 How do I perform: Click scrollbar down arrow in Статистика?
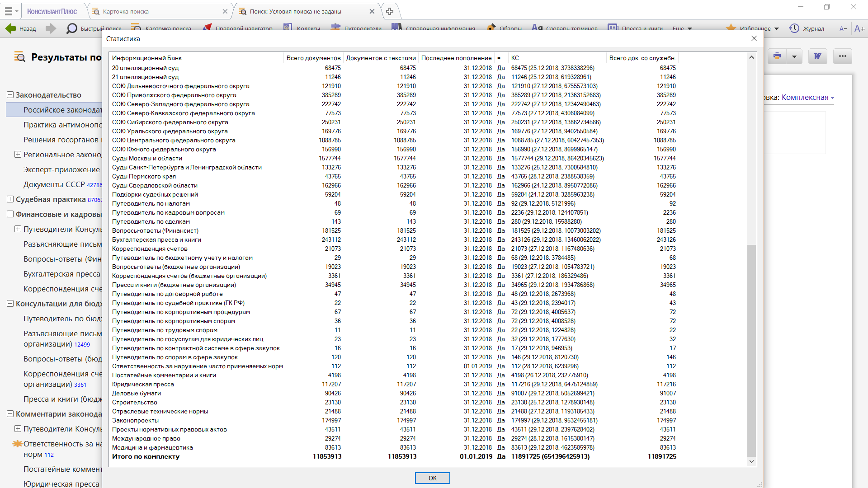(751, 461)
